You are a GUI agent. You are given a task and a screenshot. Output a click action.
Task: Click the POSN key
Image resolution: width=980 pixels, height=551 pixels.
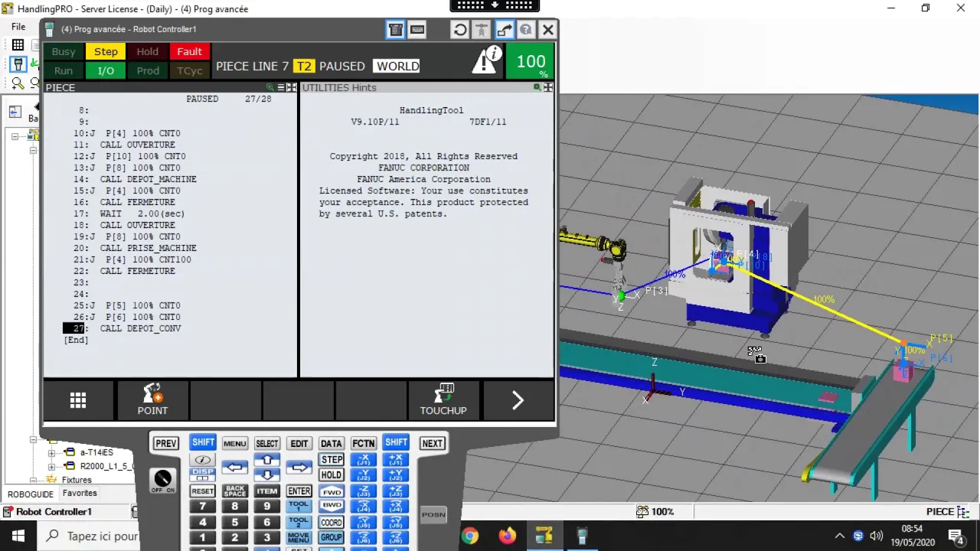[433, 514]
